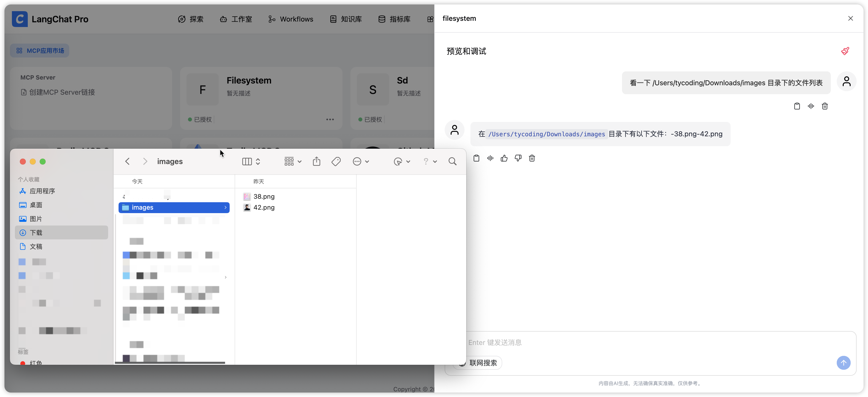Click the thumbs down icon on AI reply

[518, 158]
